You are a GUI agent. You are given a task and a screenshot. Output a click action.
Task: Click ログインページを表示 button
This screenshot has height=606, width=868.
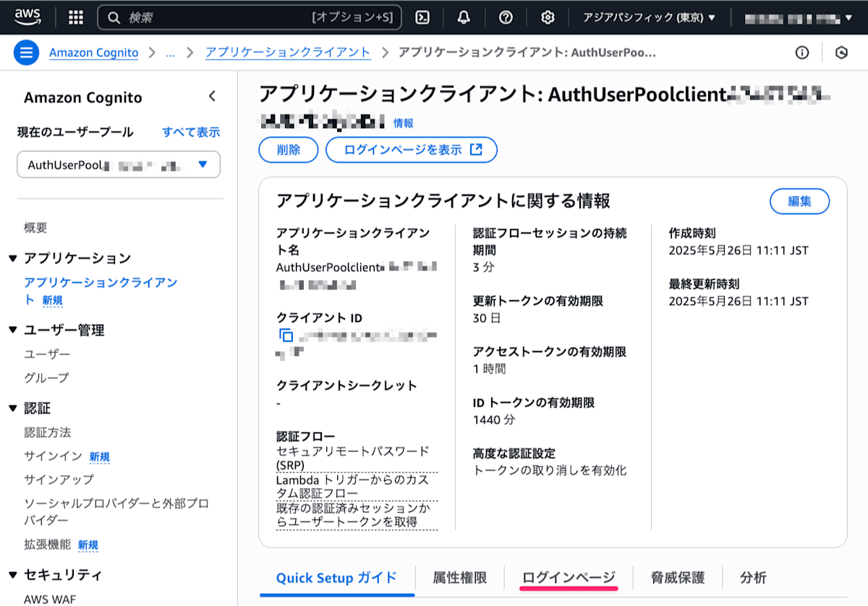(412, 150)
